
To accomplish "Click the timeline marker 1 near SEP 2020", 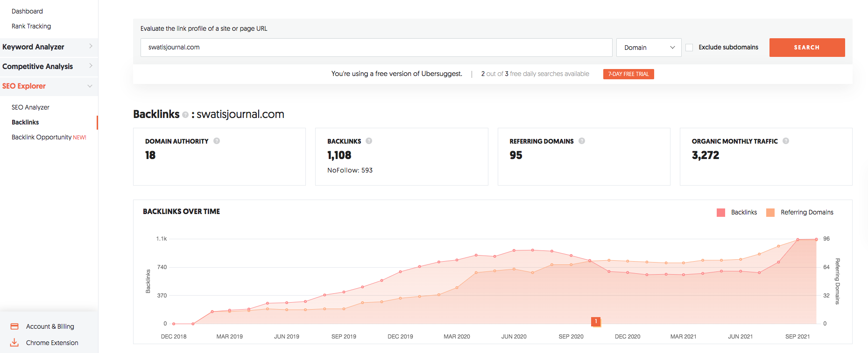I will point(596,321).
